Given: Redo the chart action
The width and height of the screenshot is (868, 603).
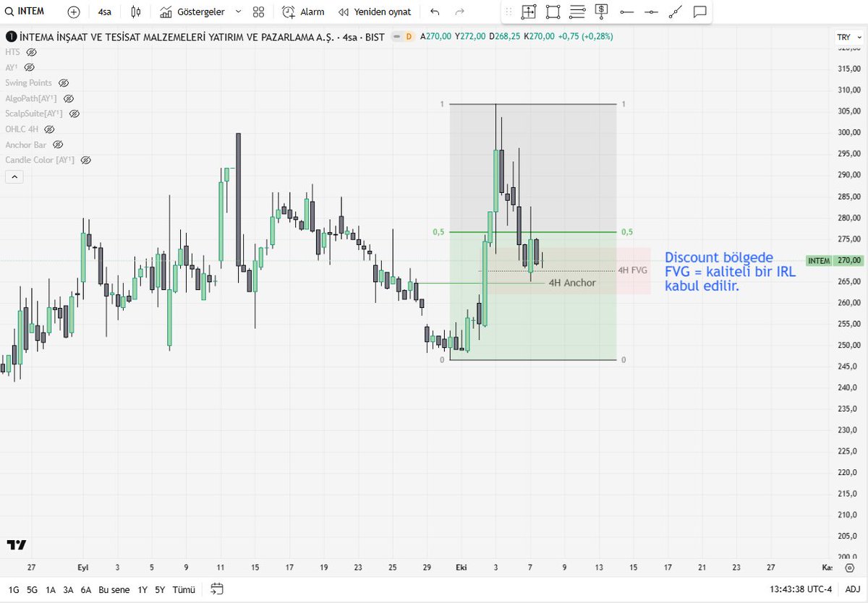Looking at the screenshot, I should point(459,12).
